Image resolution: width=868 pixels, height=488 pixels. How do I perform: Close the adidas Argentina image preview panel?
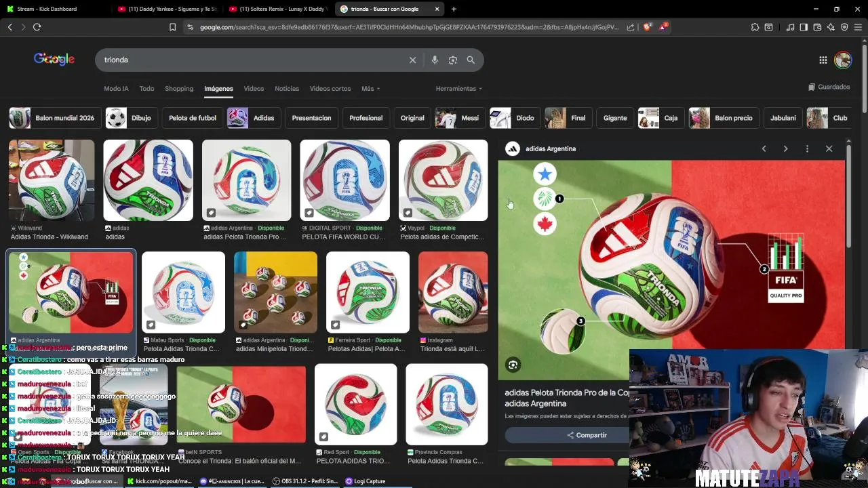829,148
